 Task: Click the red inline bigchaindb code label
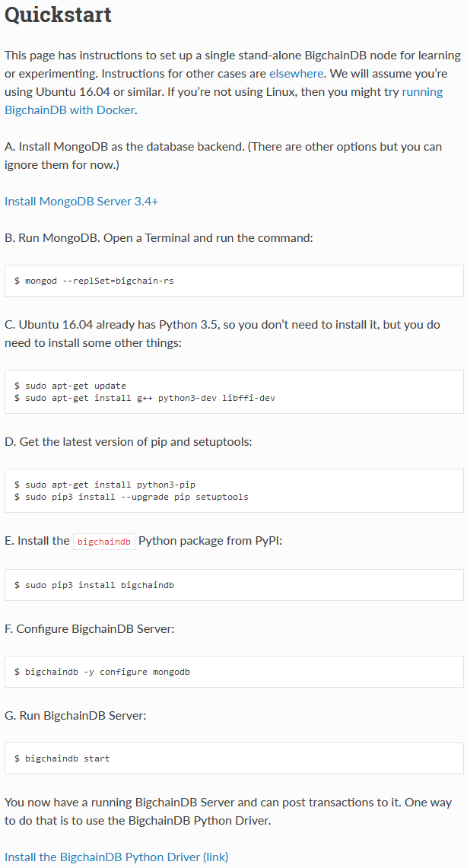pyautogui.click(x=104, y=542)
